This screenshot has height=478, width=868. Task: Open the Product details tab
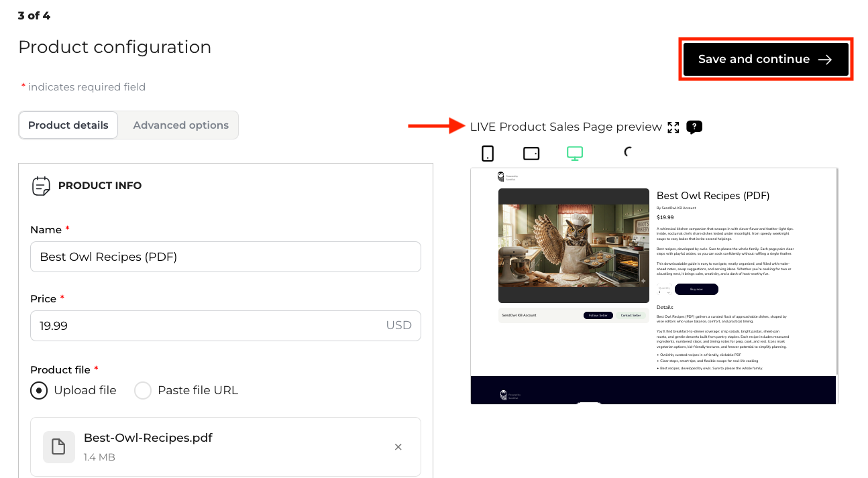(68, 125)
